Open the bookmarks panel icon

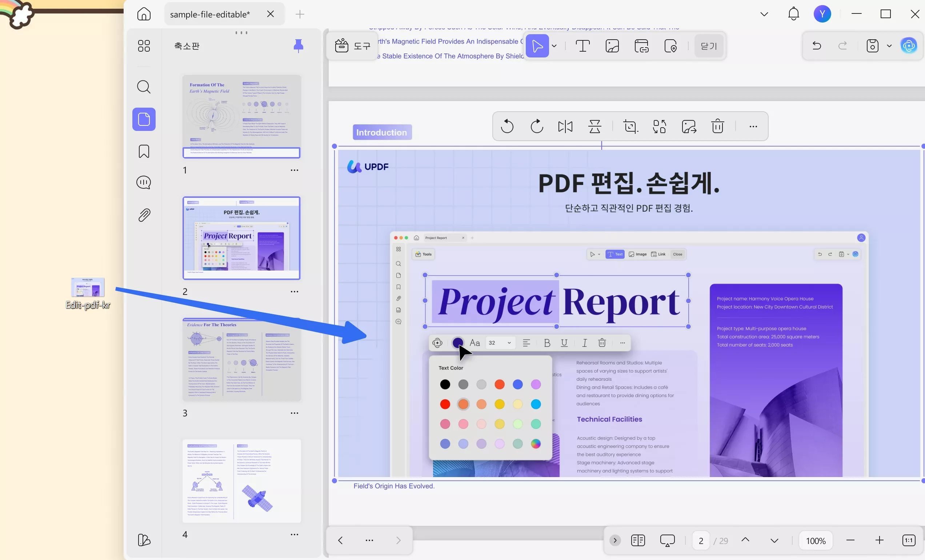click(144, 151)
